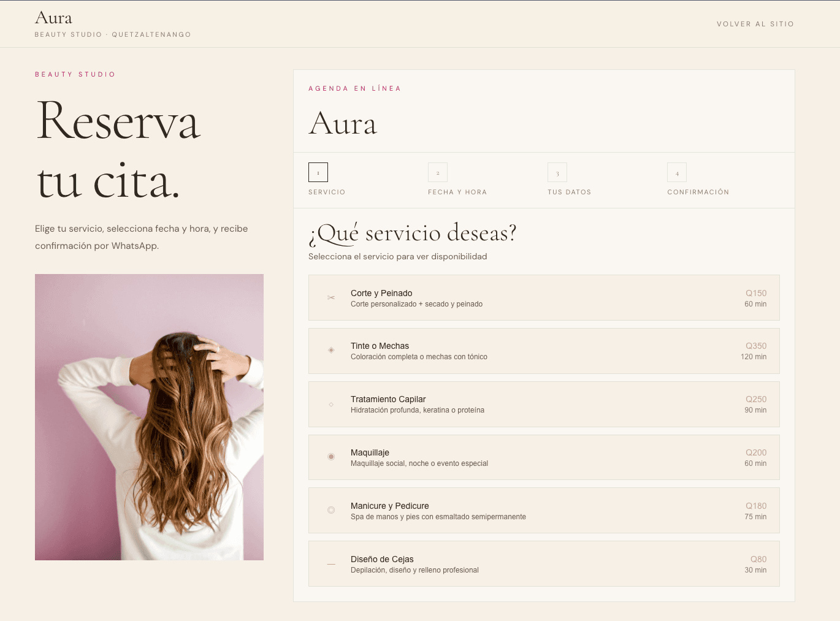
Task: Click the SERVICIO step label
Action: [327, 192]
